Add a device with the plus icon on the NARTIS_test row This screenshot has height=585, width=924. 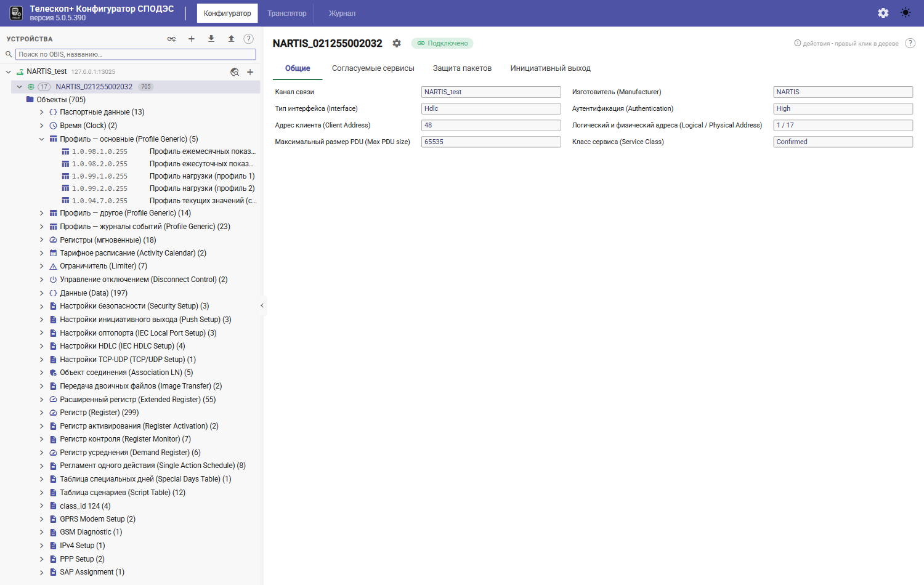point(250,72)
